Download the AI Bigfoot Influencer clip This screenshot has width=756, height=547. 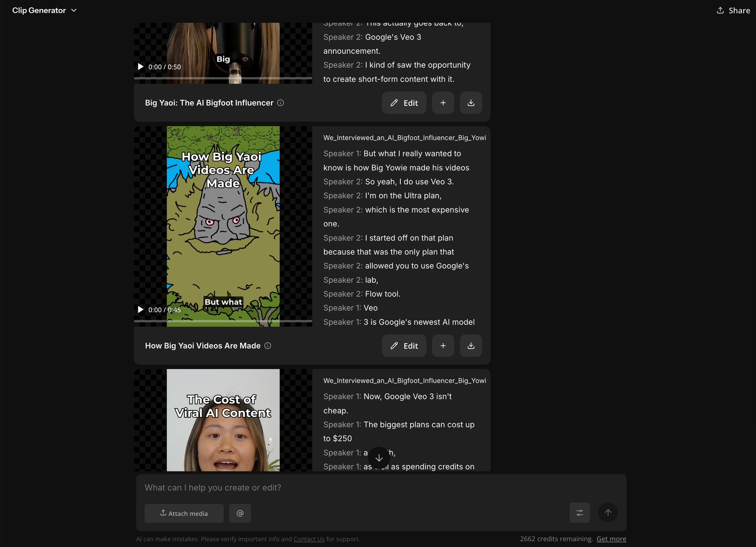(x=471, y=103)
